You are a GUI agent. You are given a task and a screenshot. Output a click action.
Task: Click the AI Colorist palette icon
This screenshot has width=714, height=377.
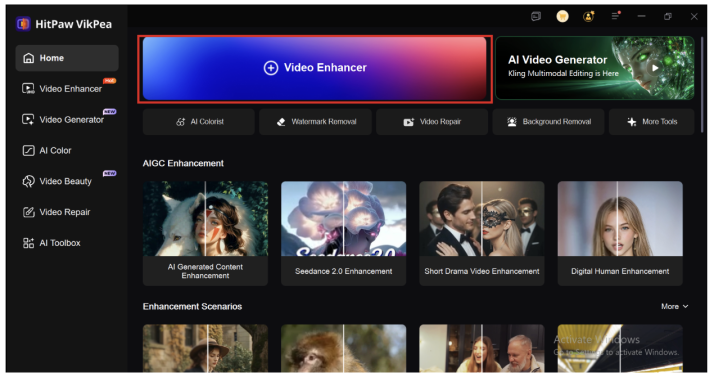pos(181,122)
